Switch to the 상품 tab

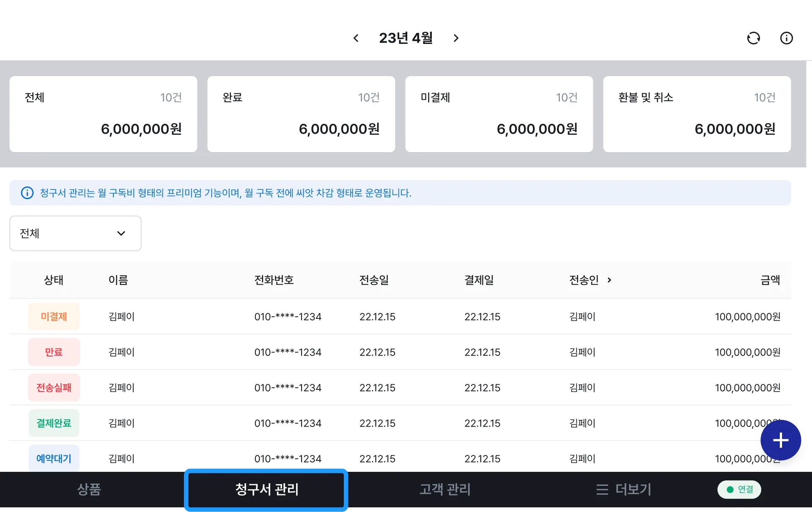coord(89,489)
